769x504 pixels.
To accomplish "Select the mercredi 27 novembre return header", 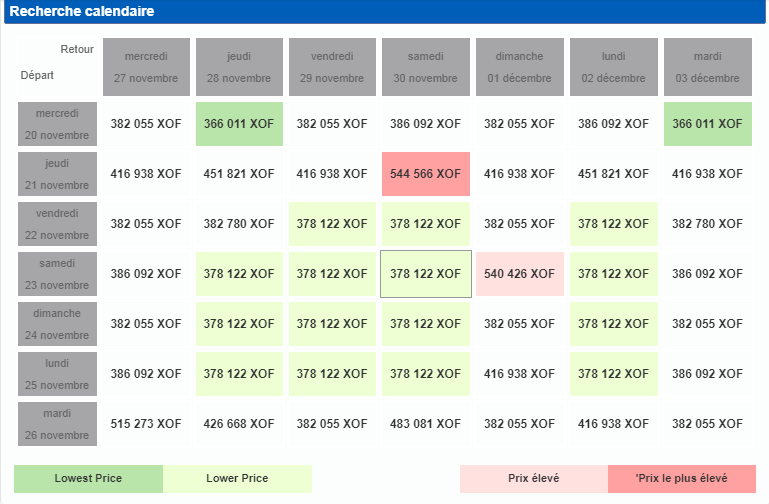I will (x=146, y=67).
